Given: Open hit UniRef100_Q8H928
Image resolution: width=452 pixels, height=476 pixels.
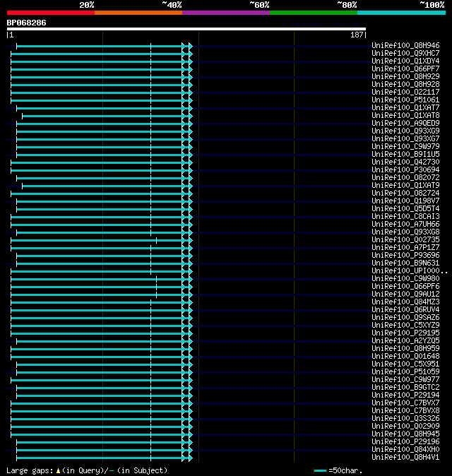Looking at the screenshot, I should 405,84.
